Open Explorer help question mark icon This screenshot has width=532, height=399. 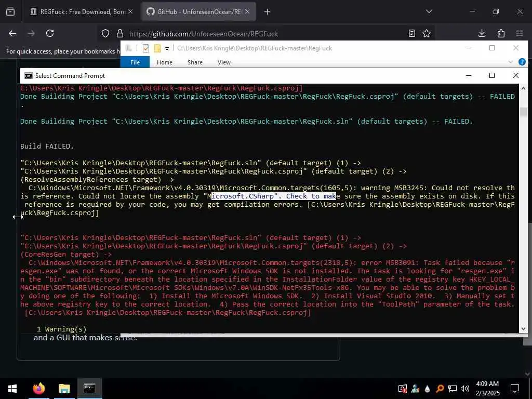tap(522, 62)
